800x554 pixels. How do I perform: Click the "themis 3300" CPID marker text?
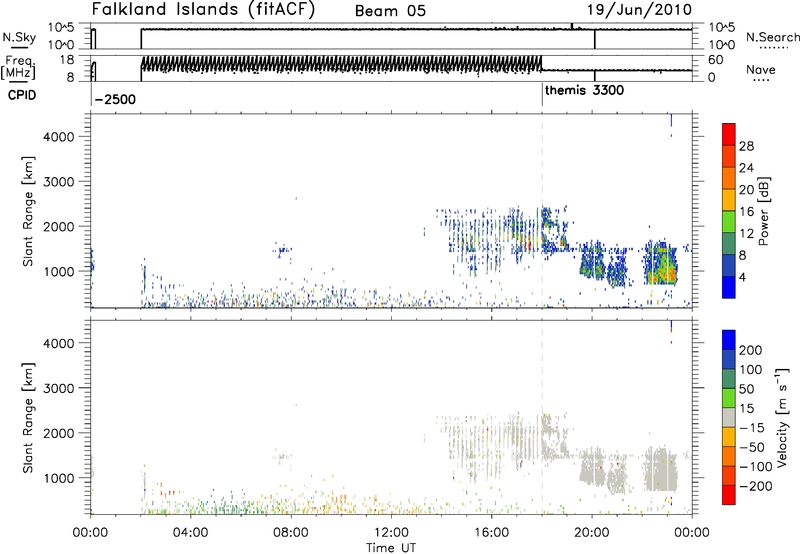click(584, 91)
